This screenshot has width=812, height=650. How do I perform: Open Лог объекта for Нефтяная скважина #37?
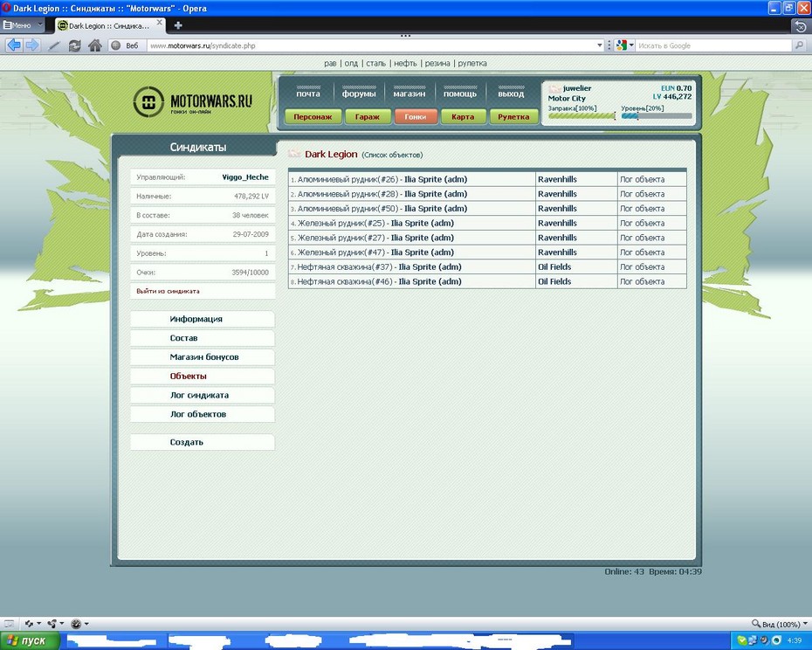click(642, 267)
